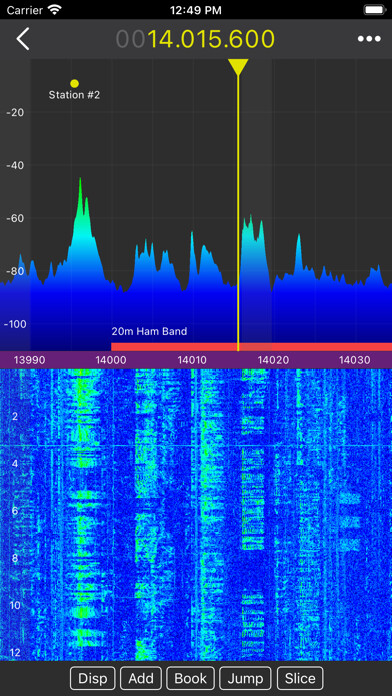Tap the -60 dB level label
392x696 pixels.
[15, 218]
